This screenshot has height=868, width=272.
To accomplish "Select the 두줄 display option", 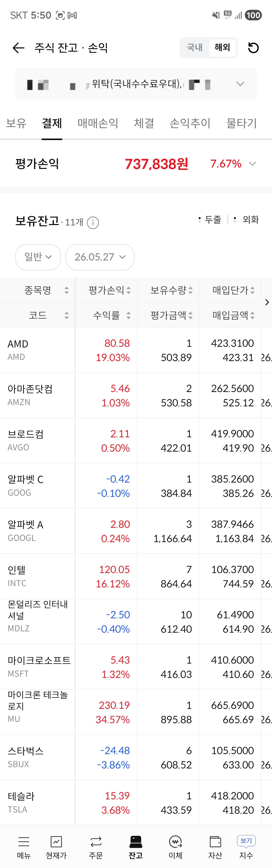I will point(210,219).
